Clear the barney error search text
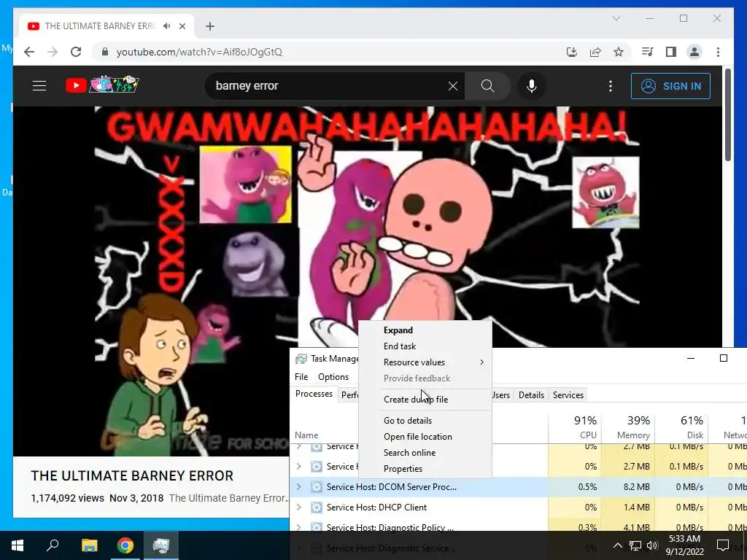The height and width of the screenshot is (560, 747). [x=452, y=86]
